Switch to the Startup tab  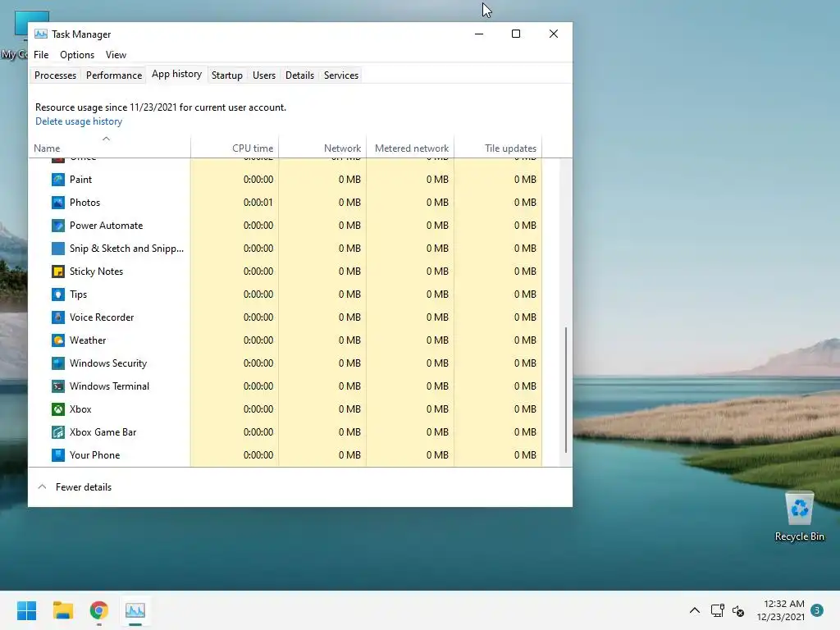coord(227,75)
